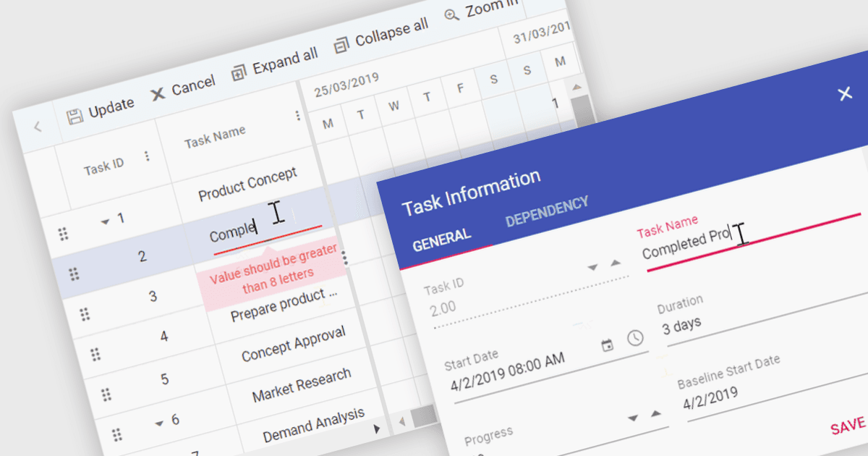Click the Task ID column header
Viewport: 868px width, 456px height.
pyautogui.click(x=104, y=166)
